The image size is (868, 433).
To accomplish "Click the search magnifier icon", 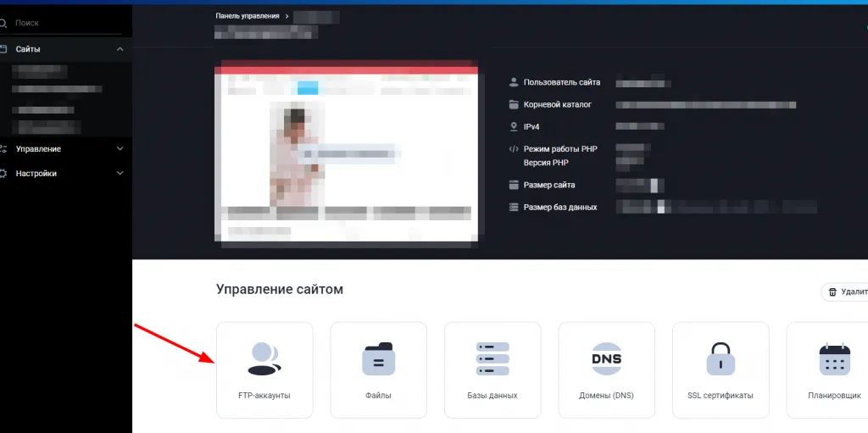I will click(x=3, y=23).
